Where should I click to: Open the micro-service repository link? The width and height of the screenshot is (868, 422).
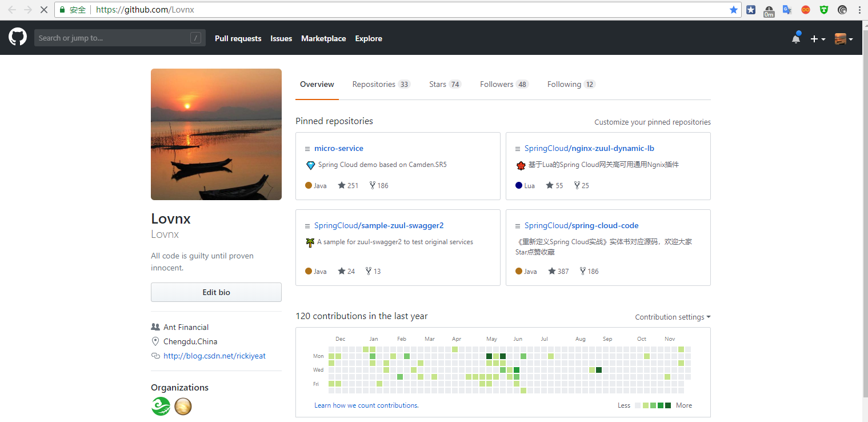(x=339, y=148)
